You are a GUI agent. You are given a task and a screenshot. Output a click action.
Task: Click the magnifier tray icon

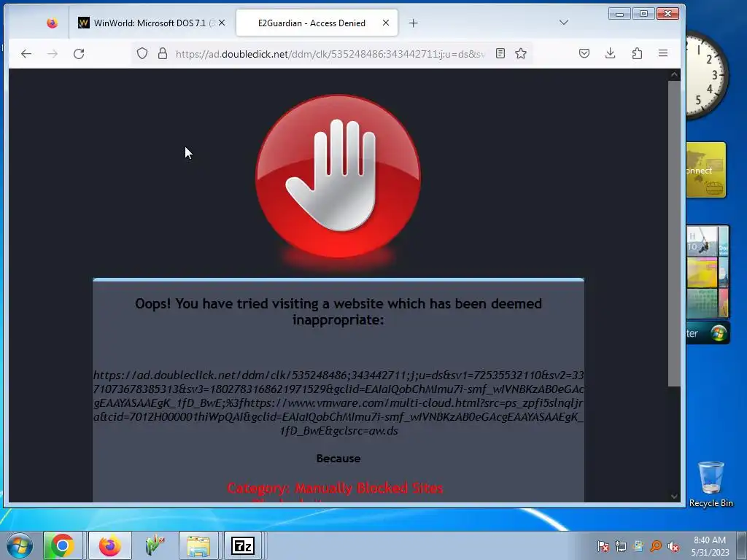tap(656, 546)
